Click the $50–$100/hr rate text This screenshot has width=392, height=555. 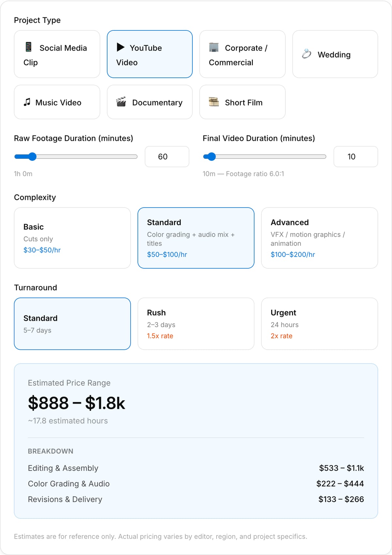click(167, 255)
